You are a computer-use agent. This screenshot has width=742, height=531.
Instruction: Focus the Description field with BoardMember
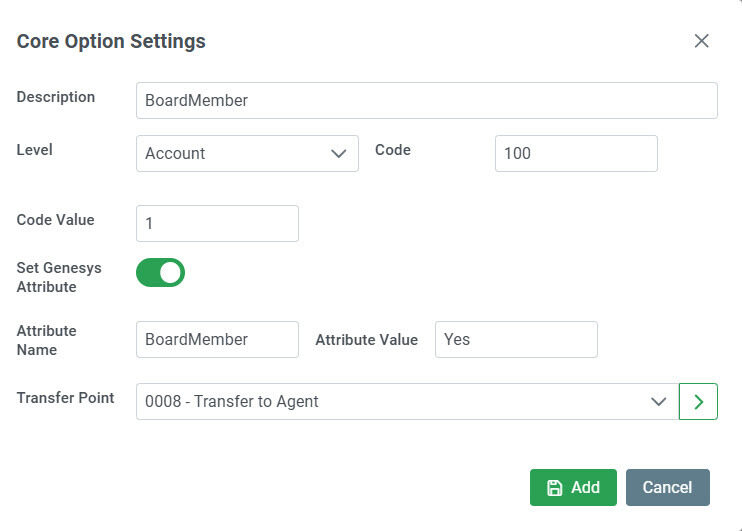click(x=427, y=100)
